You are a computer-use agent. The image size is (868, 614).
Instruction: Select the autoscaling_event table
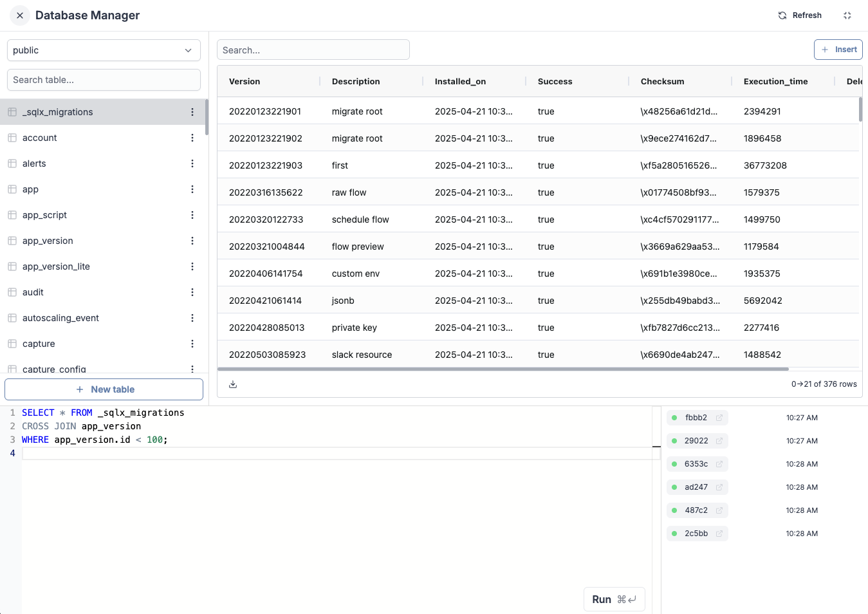coord(60,318)
